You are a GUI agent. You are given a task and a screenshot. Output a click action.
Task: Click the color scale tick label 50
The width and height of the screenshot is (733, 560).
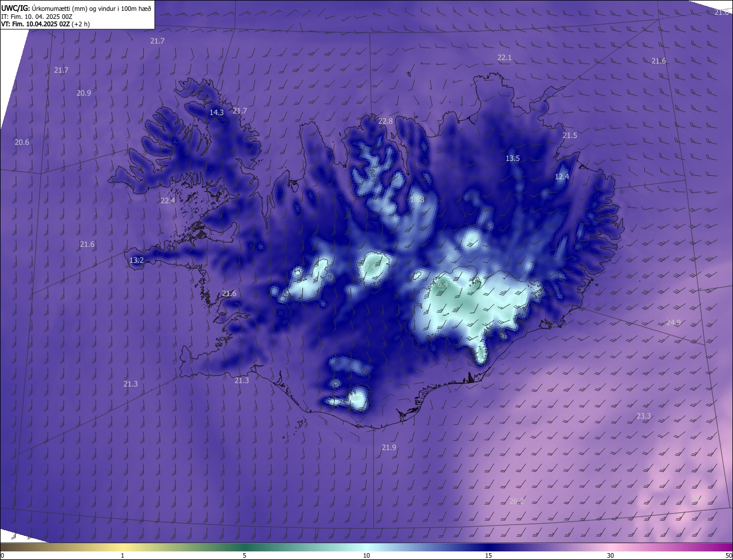click(728, 555)
